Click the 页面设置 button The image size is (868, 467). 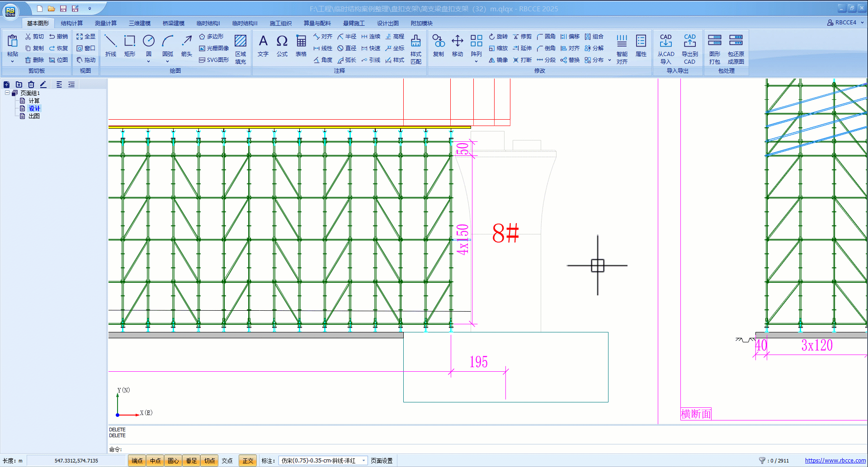click(382, 461)
